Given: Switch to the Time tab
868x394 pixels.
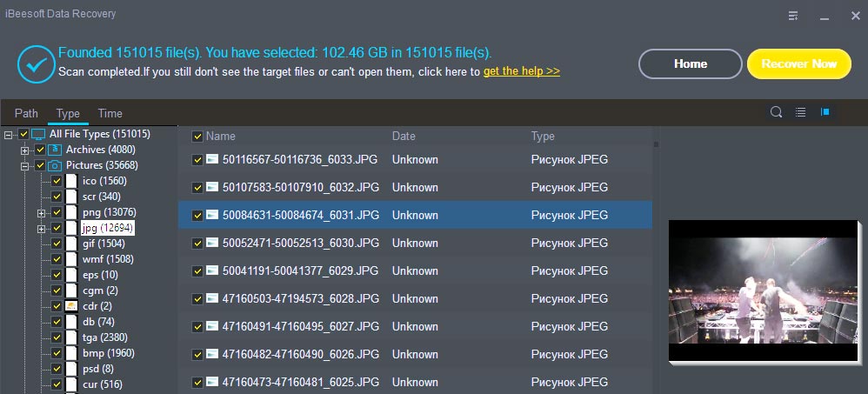Looking at the screenshot, I should pos(110,113).
